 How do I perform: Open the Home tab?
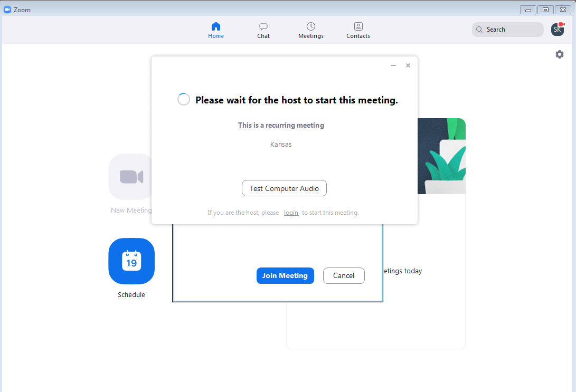point(215,31)
